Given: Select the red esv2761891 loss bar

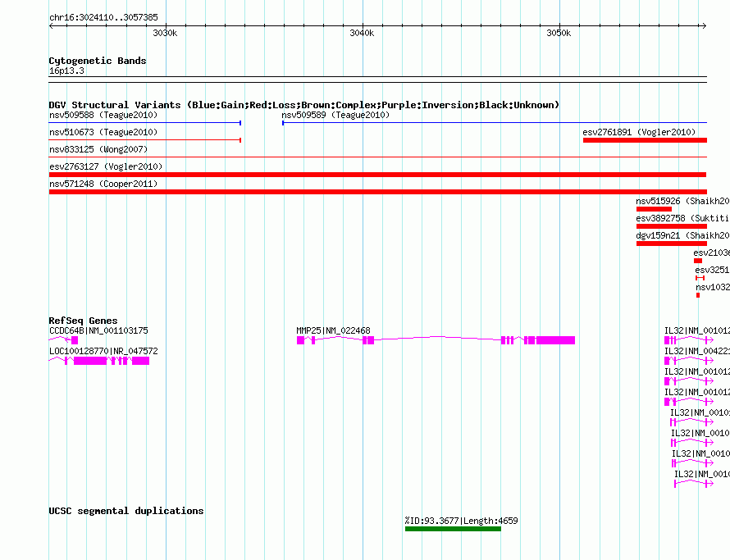Looking at the screenshot, I should (x=645, y=140).
